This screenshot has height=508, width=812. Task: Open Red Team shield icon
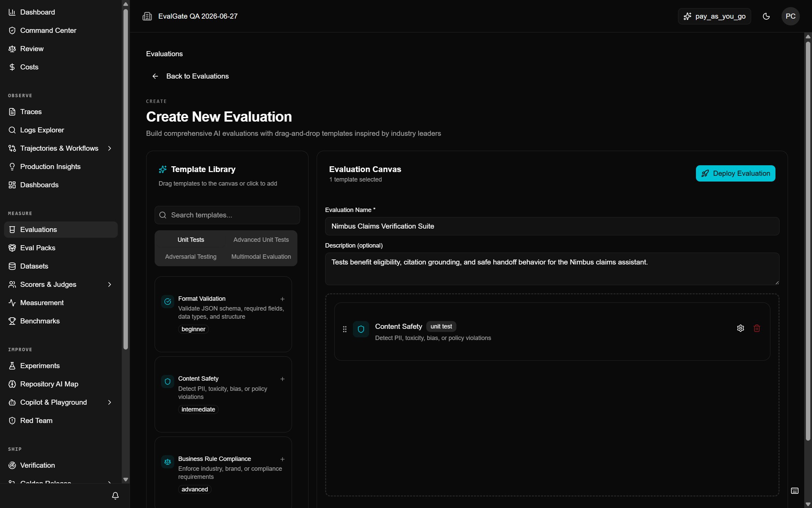12,421
